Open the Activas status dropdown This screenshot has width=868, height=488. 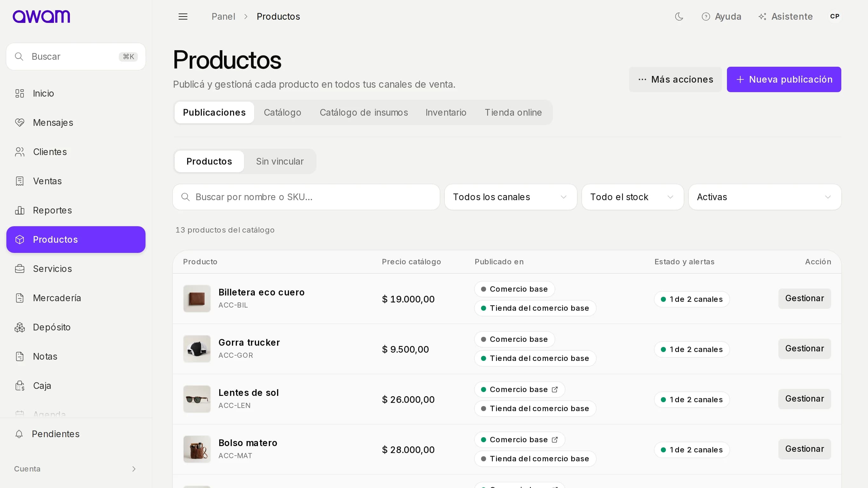click(x=764, y=197)
